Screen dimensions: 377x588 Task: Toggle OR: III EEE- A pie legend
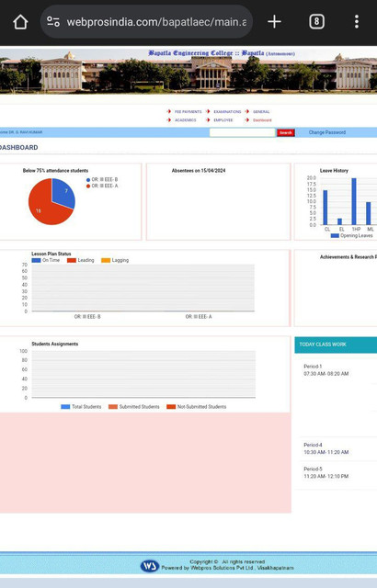pos(102,186)
